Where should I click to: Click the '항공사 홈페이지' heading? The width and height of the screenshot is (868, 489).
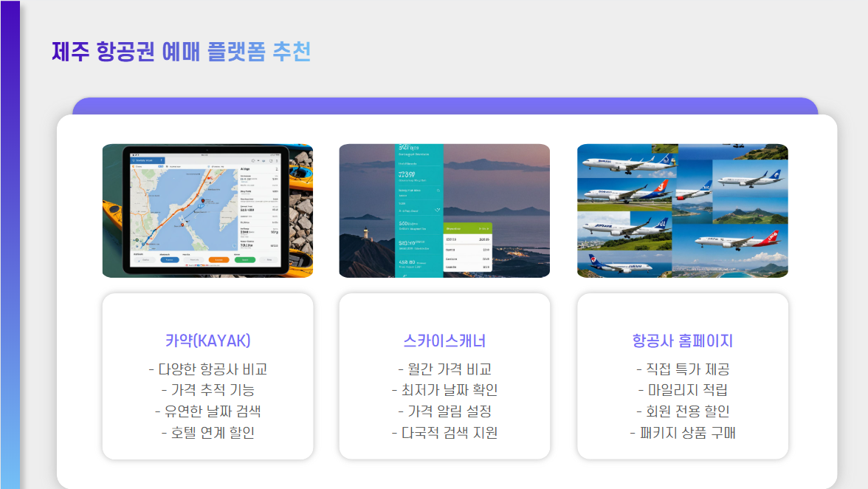(683, 341)
